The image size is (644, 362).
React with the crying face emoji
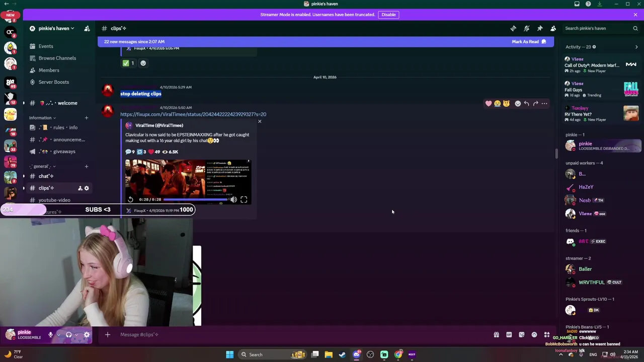tap(497, 104)
